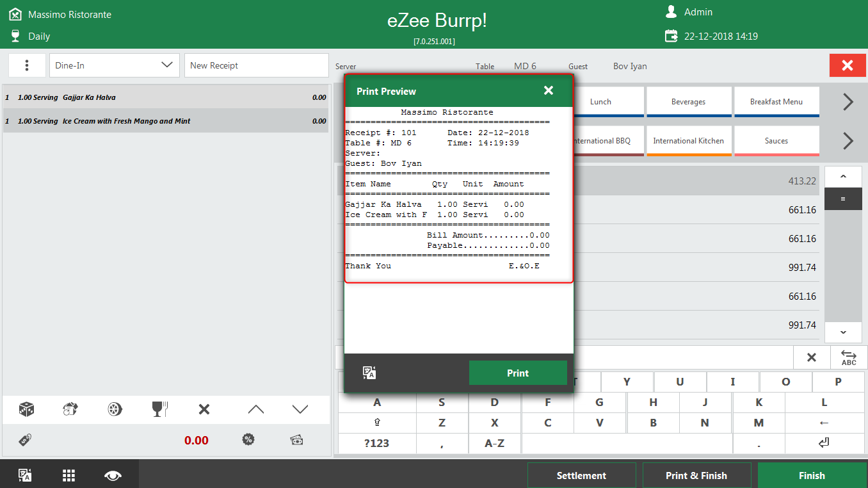Toggle the A-Z key on the keyboard
This screenshot has width=868, height=488.
(495, 443)
